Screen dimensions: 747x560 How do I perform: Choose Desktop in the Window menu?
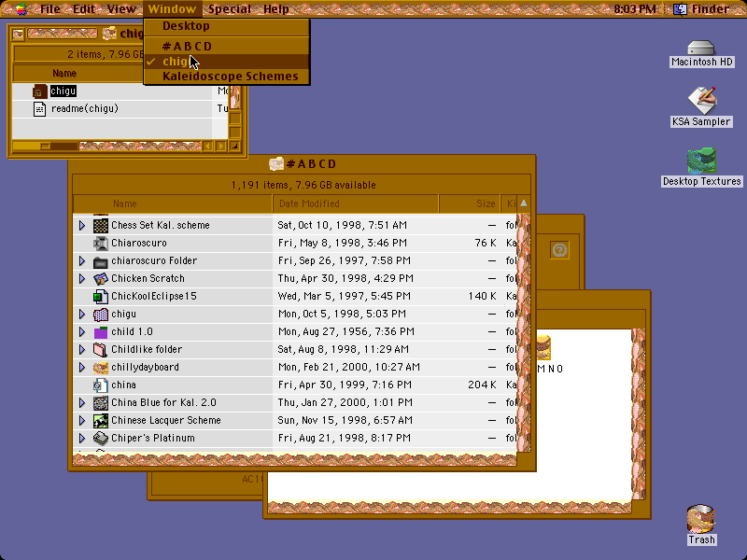click(227, 26)
